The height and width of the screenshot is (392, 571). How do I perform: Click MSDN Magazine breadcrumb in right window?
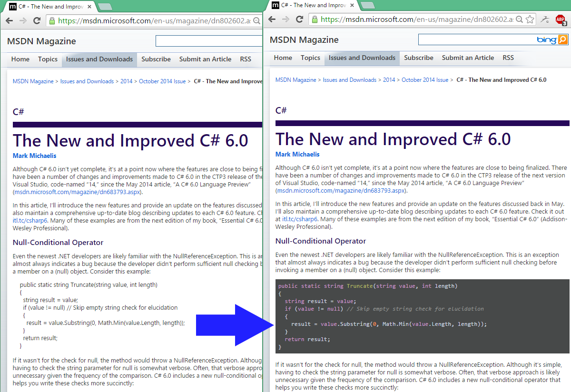(295, 80)
